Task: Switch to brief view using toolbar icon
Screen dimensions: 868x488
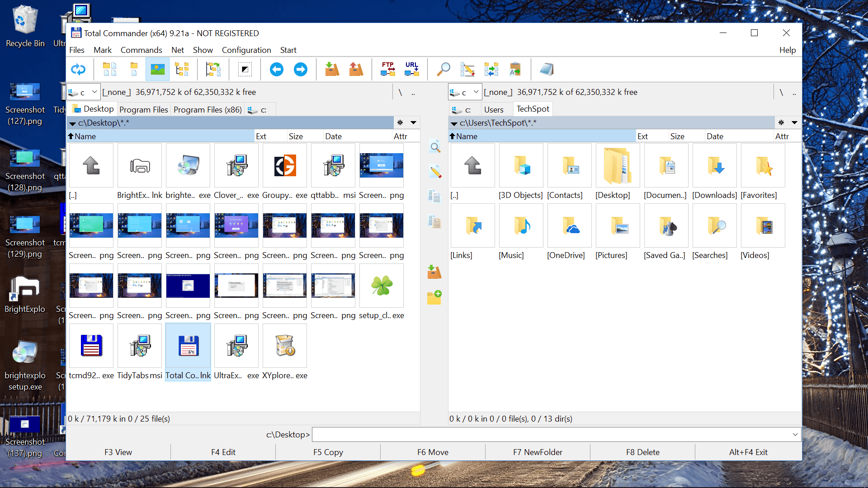Action: 109,70
